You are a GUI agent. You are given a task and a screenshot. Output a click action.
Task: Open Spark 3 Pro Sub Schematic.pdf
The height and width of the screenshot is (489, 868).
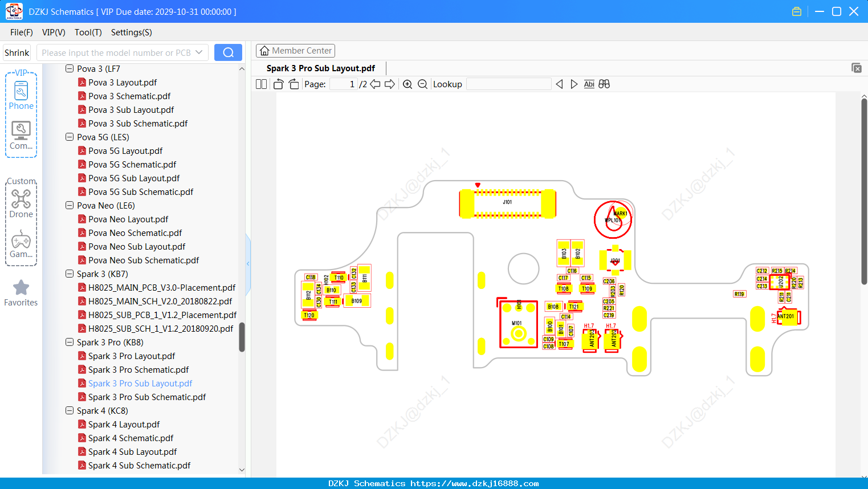146,397
